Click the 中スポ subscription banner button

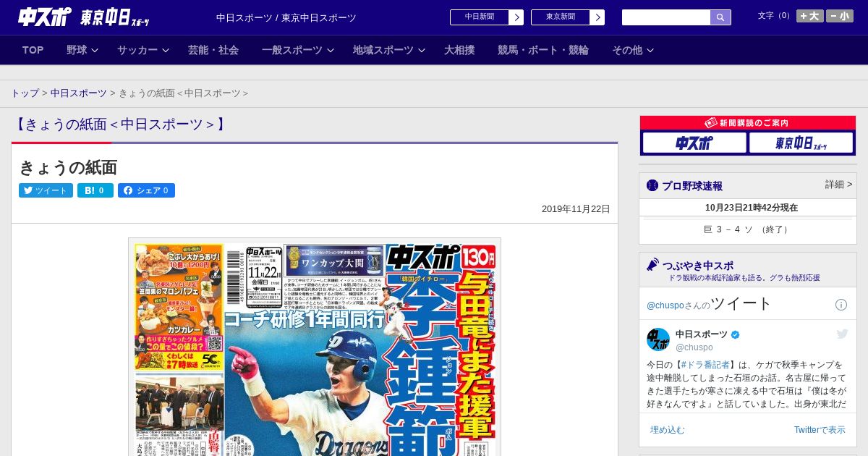pyautogui.click(x=694, y=143)
